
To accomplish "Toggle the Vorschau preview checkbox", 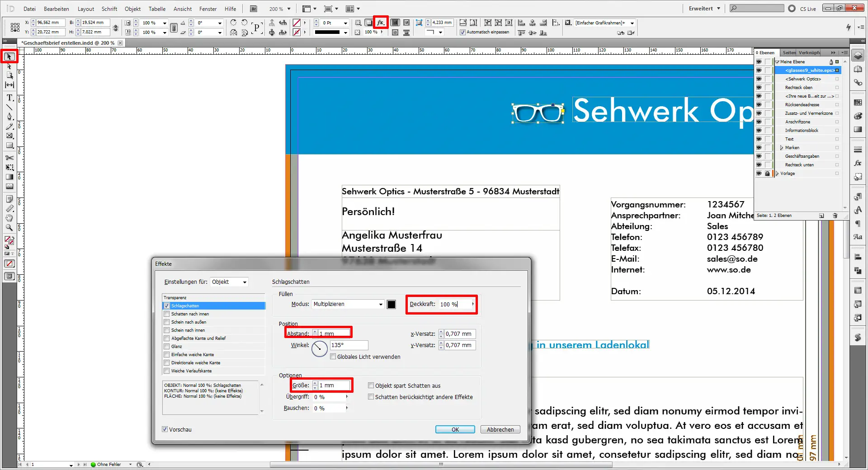I will (x=165, y=429).
